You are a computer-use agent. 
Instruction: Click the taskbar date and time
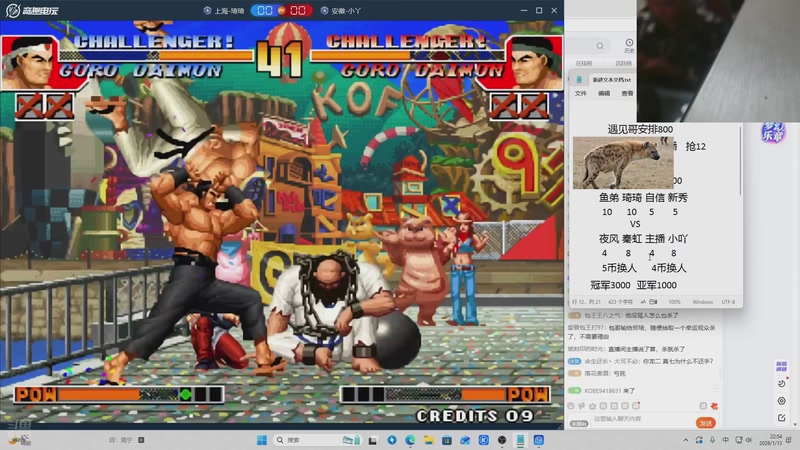pyautogui.click(x=770, y=440)
